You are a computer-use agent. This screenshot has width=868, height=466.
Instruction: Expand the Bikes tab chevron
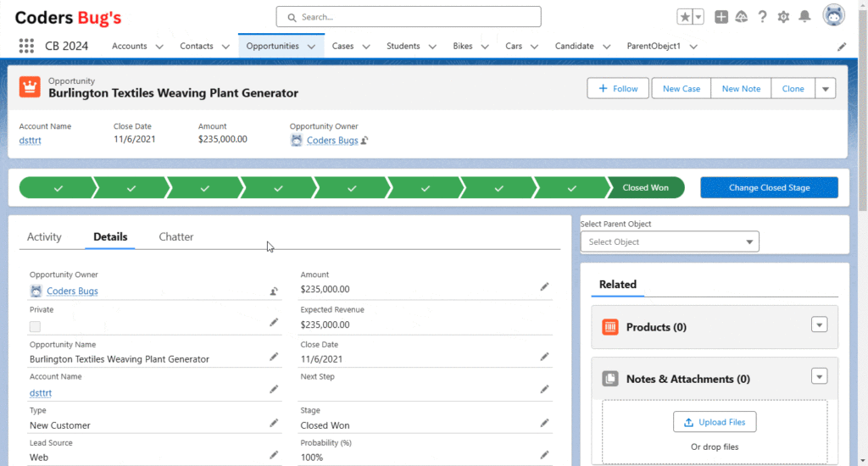point(485,47)
